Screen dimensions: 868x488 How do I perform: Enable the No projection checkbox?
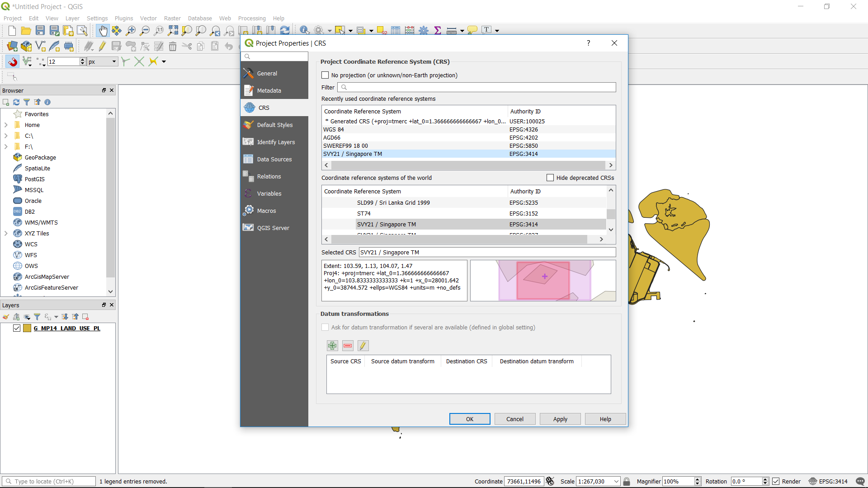pyautogui.click(x=325, y=75)
